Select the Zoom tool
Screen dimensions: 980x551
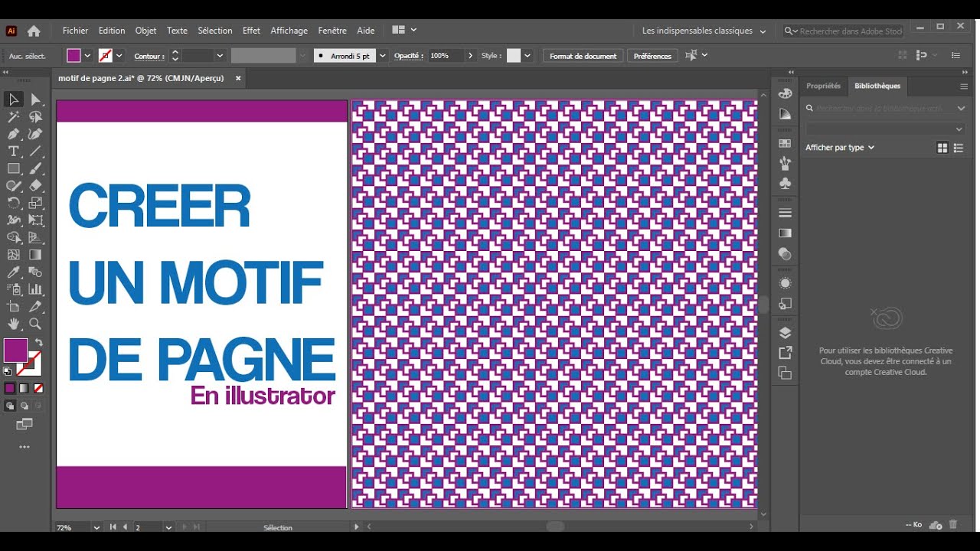point(35,324)
